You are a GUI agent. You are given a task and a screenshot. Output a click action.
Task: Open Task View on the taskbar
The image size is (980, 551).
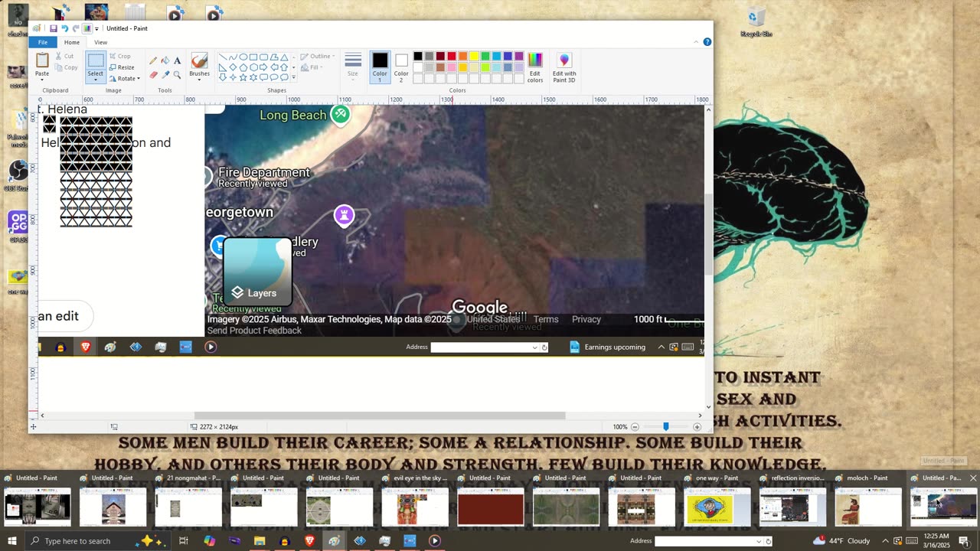pos(184,541)
